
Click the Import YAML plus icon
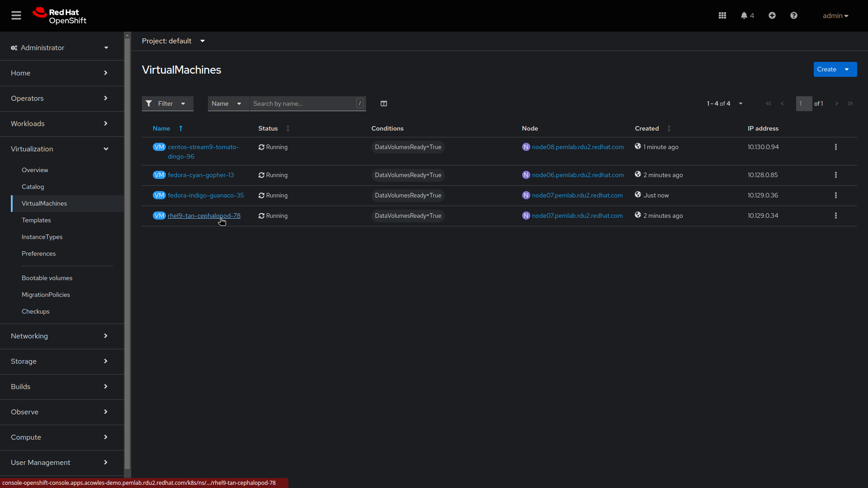click(772, 15)
